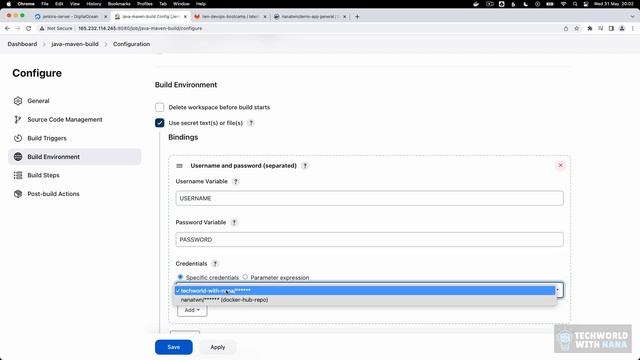Switch to the java-maven-build Config tab
Screen dimensions: 640x360
point(150,16)
